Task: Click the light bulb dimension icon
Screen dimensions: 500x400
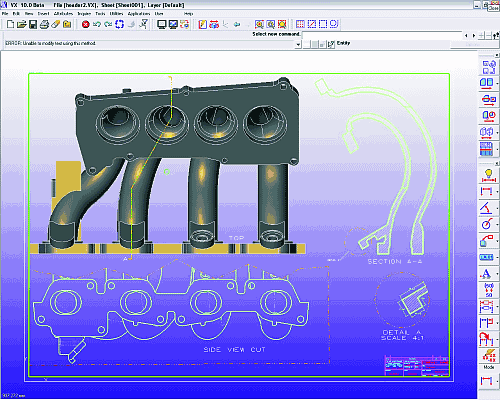Action: point(489,175)
